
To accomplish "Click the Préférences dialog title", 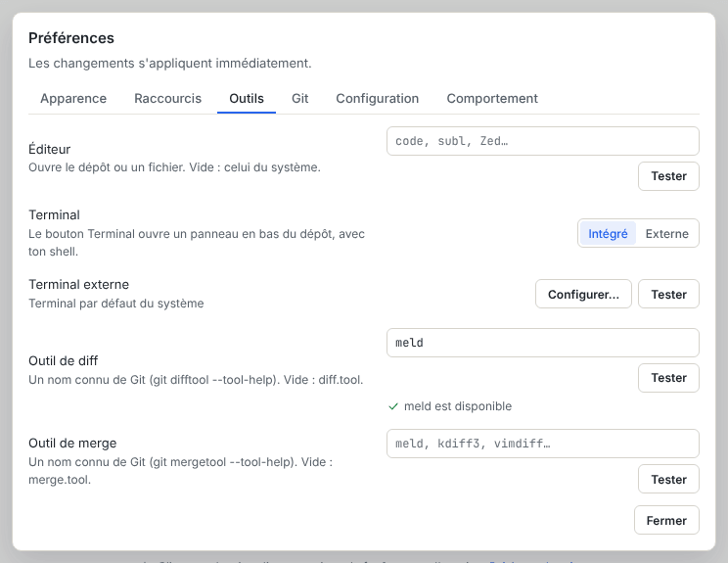I will [71, 38].
